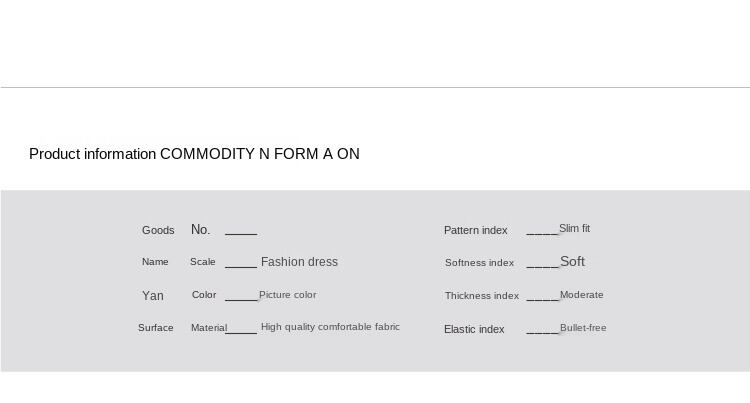This screenshot has height=403, width=750.
Task: Click the Surface label
Action: tap(156, 328)
